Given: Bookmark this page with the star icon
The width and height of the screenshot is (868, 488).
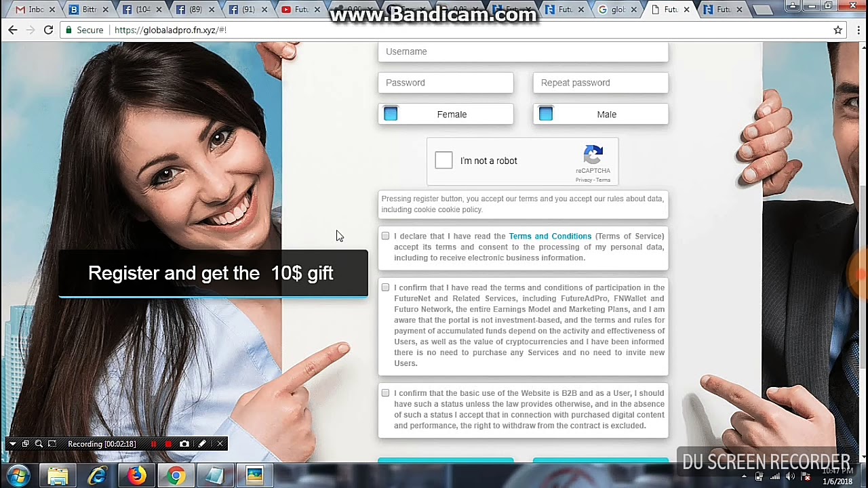Looking at the screenshot, I should click(x=838, y=30).
